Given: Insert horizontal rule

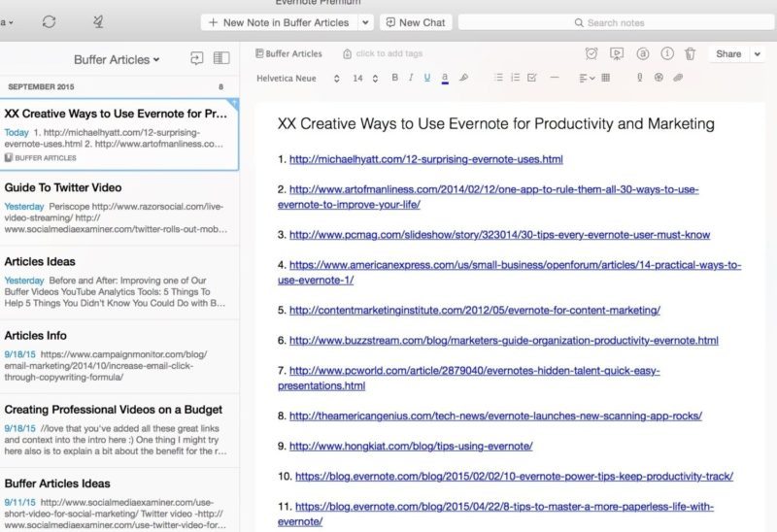Looking at the screenshot, I should point(555,78).
